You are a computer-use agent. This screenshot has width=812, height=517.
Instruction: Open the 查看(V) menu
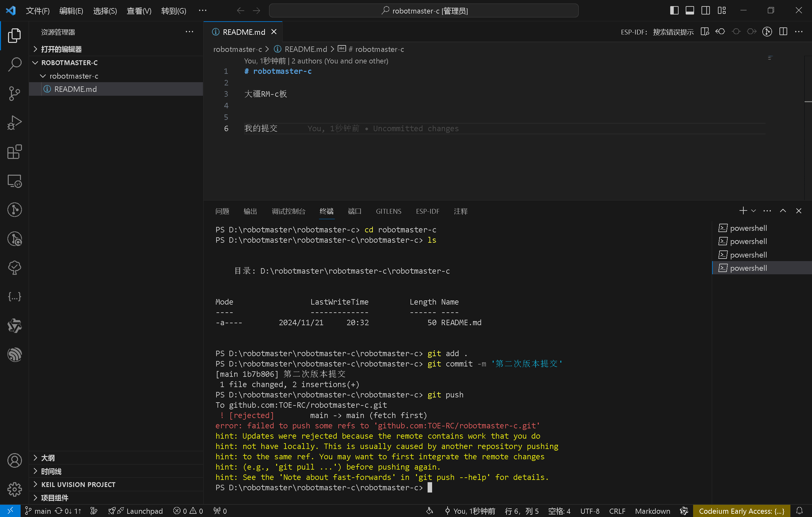pos(139,11)
